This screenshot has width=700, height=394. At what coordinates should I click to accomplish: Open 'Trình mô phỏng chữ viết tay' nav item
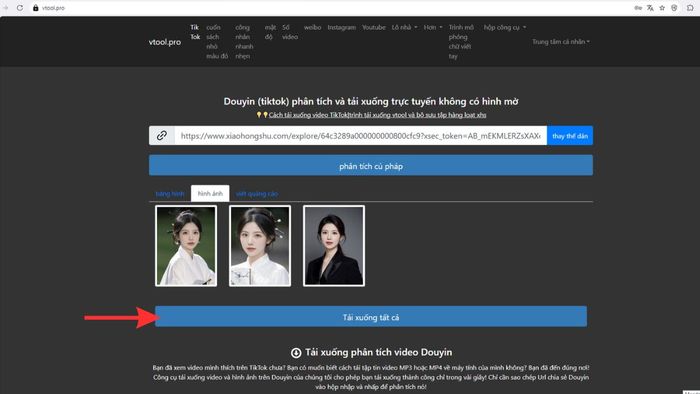(461, 41)
